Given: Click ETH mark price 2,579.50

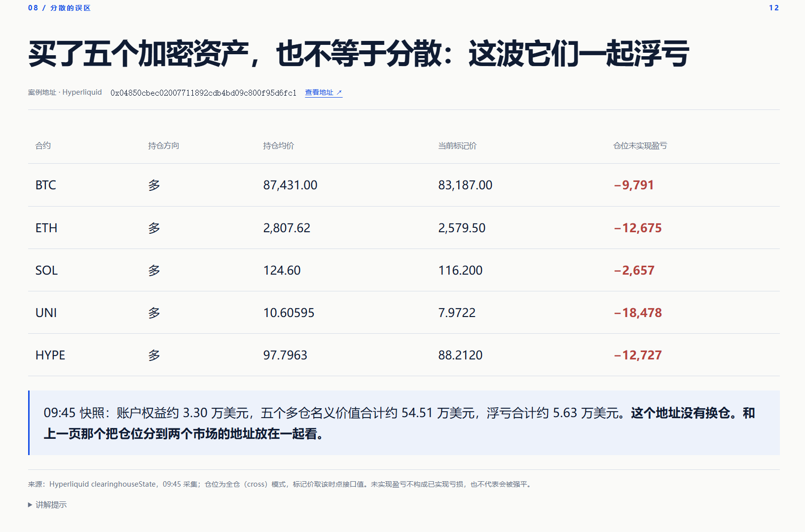Looking at the screenshot, I should 462,228.
